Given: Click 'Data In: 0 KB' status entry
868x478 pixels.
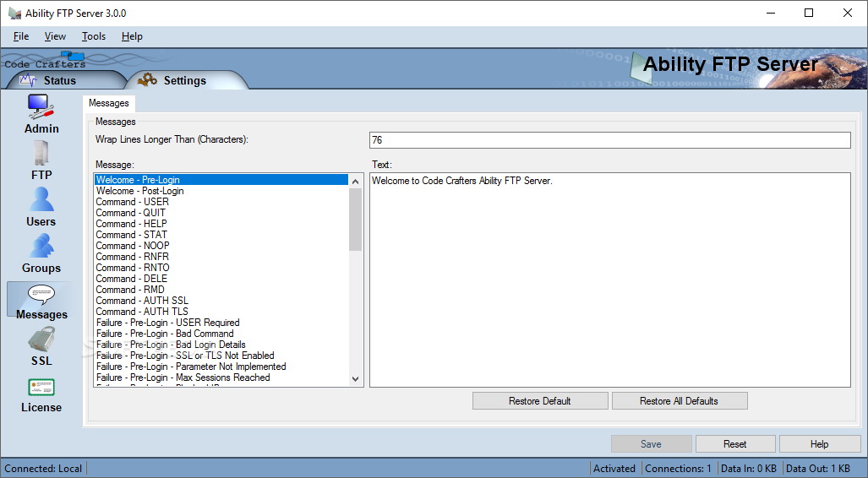Looking at the screenshot, I should pyautogui.click(x=749, y=469).
